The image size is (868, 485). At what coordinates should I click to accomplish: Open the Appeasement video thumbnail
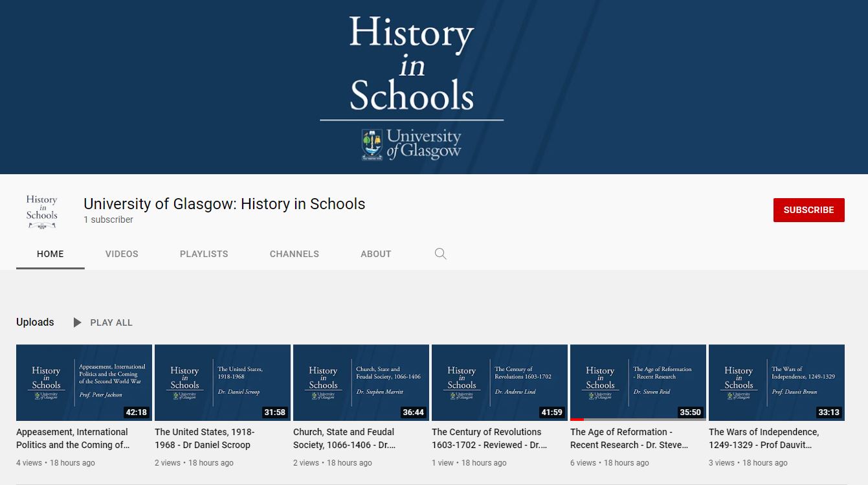84,383
